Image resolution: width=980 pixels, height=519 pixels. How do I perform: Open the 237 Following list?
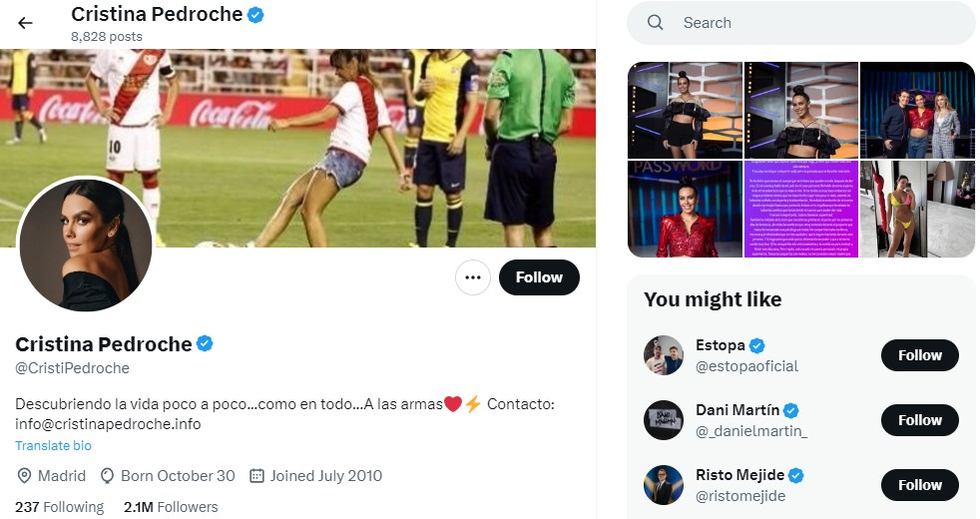(x=59, y=507)
